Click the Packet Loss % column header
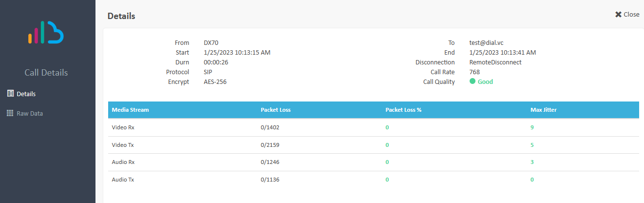 403,110
